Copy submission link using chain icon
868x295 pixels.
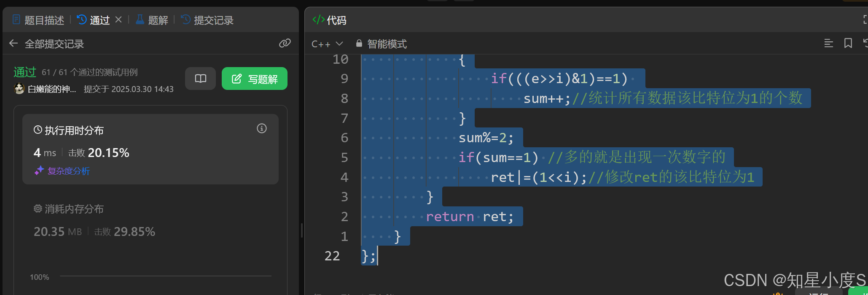[x=285, y=43]
